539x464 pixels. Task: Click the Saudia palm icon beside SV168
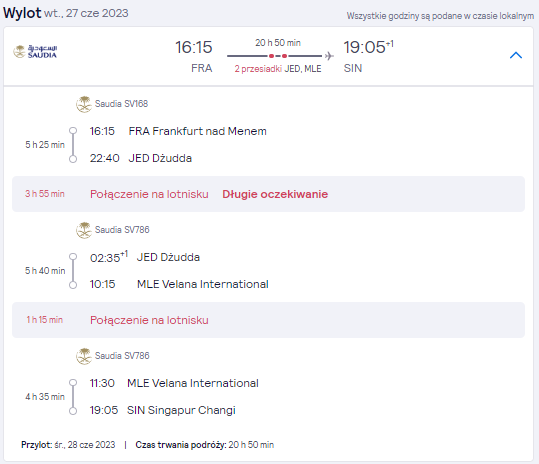click(x=84, y=104)
